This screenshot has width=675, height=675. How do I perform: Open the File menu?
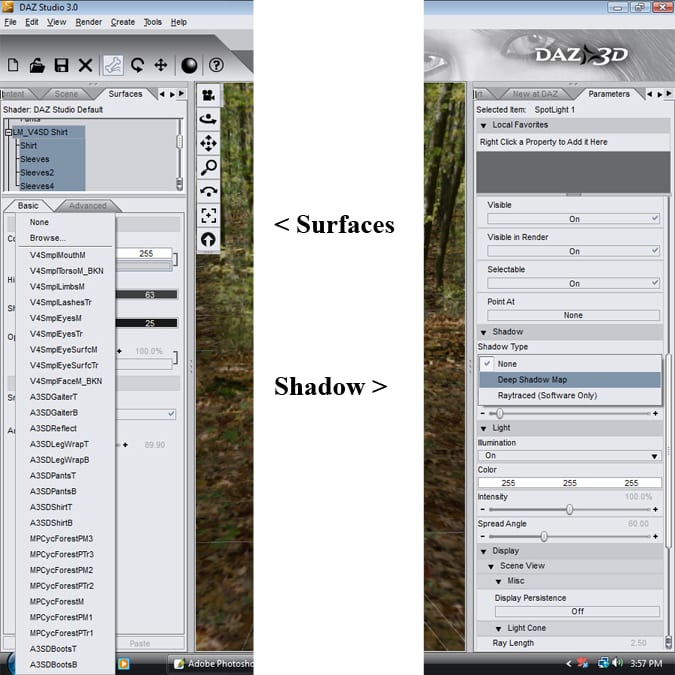[10, 22]
